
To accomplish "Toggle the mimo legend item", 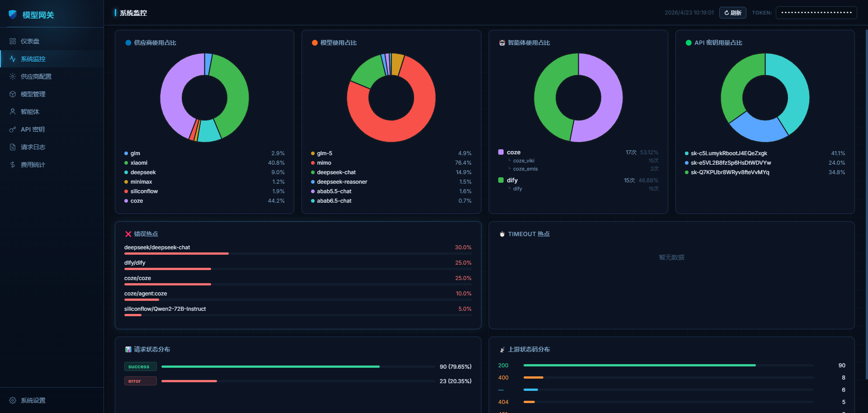I will point(391,163).
